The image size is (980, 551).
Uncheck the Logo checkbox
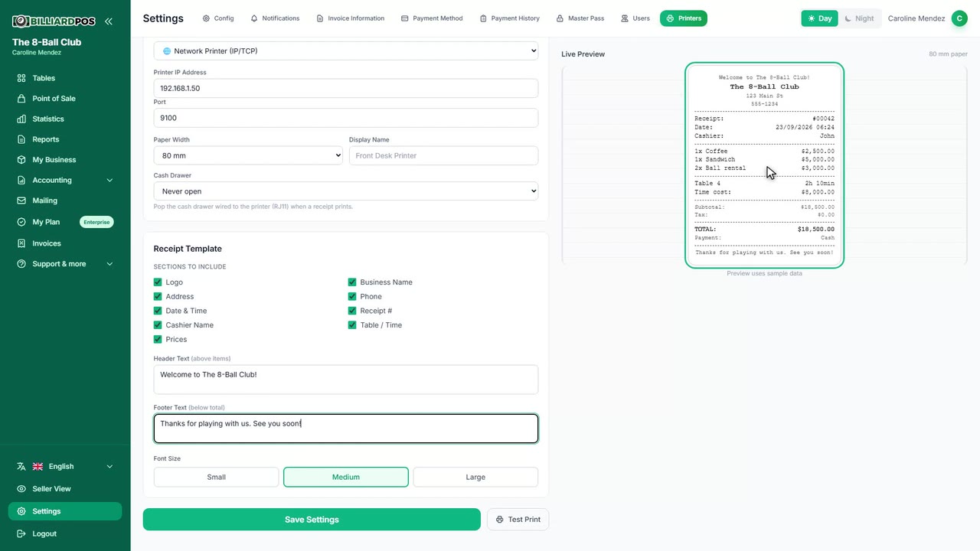(x=158, y=282)
